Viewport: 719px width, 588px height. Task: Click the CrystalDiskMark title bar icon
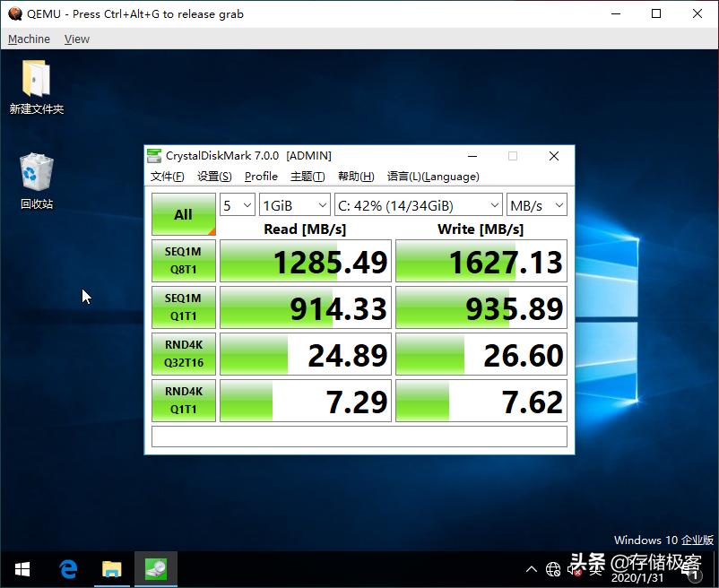155,156
